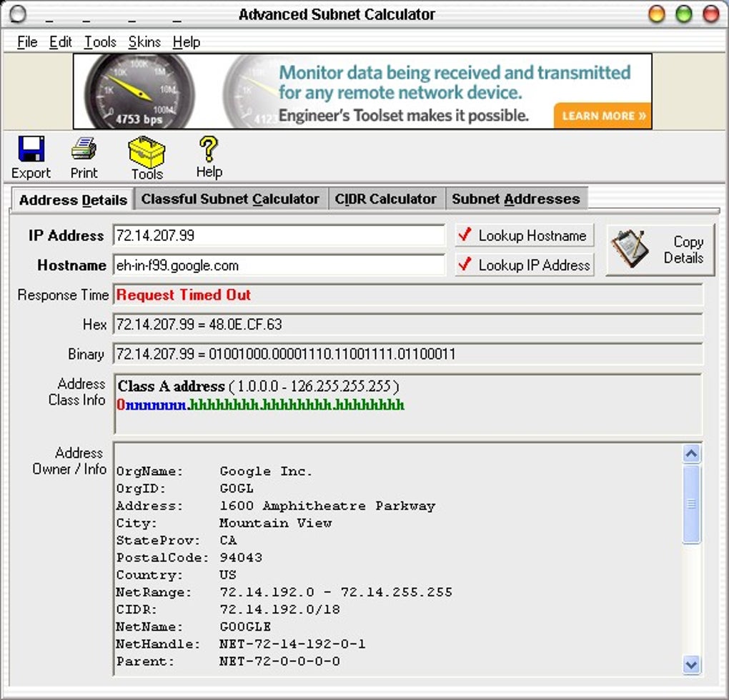Click the colored bit pattern 0nnnnnnn.hhhhhhhh text
This screenshot has width=729, height=700.
pos(260,405)
